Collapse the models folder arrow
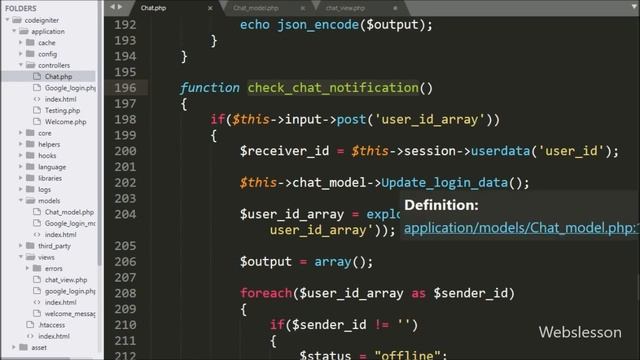 click(x=20, y=200)
